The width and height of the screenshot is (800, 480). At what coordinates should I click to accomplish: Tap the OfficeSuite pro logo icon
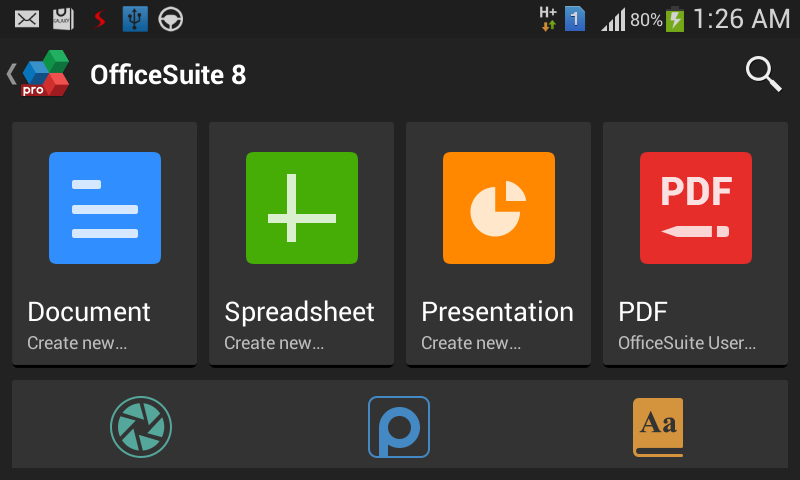[45, 73]
